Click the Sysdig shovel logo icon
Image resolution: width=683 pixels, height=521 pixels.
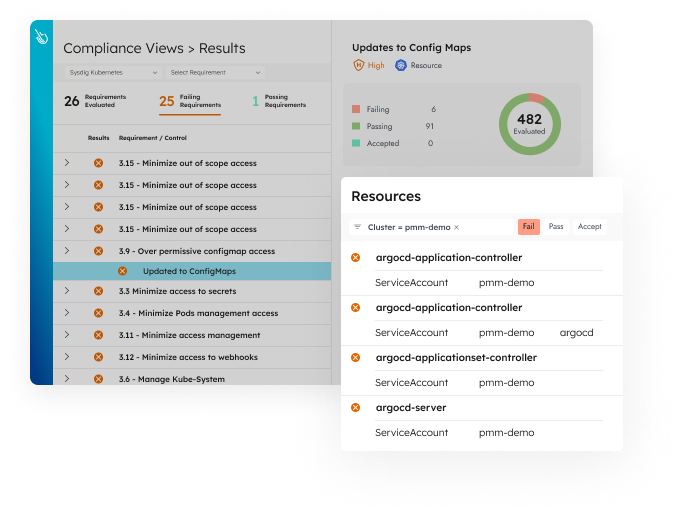pos(41,37)
